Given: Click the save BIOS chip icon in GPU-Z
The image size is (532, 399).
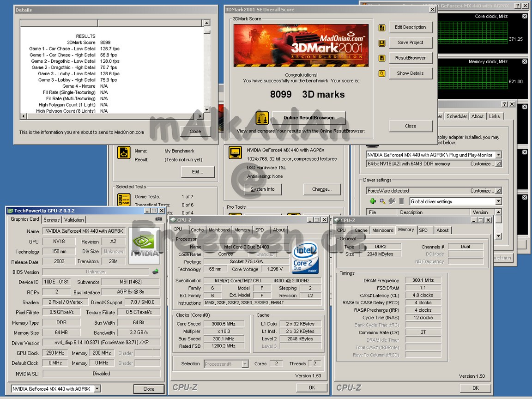Looking at the screenshot, I should pyautogui.click(x=155, y=272).
